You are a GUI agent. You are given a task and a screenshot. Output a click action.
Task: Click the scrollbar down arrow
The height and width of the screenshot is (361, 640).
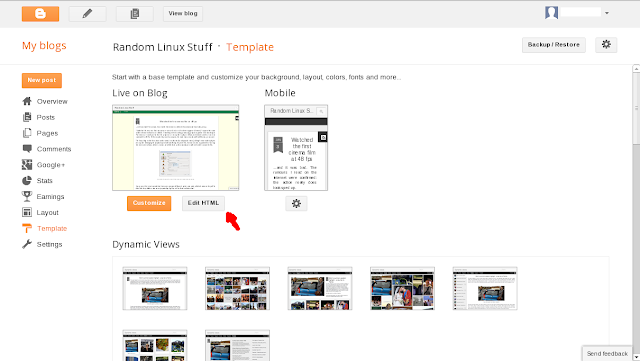636,357
